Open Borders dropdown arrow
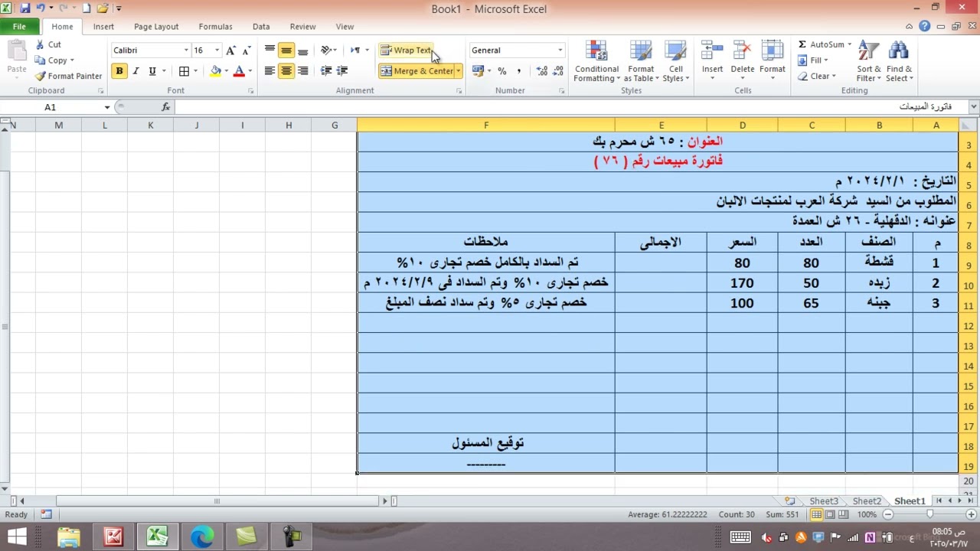This screenshot has height=551, width=980. click(x=195, y=71)
